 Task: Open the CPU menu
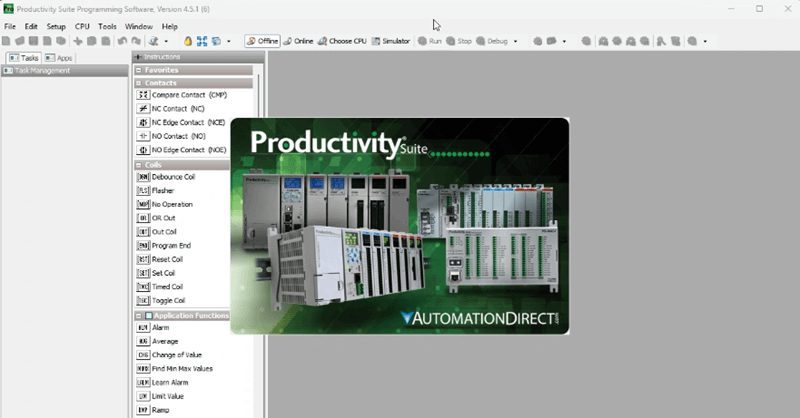(x=82, y=26)
